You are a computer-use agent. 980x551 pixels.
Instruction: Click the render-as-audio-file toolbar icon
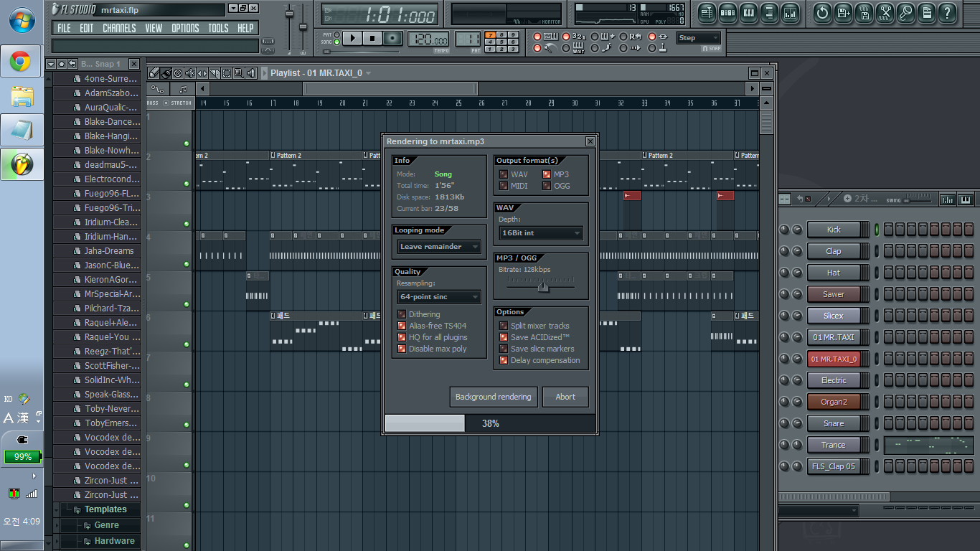(x=864, y=12)
